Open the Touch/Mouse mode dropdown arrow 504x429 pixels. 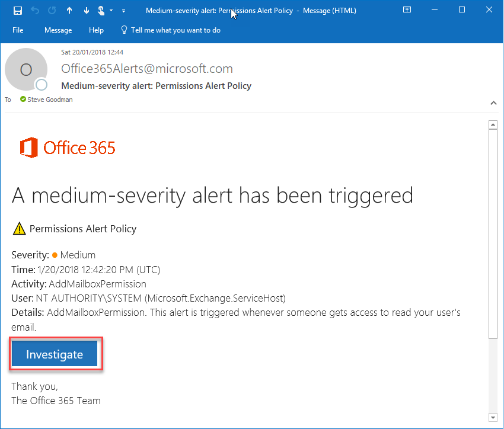pyautogui.click(x=111, y=11)
